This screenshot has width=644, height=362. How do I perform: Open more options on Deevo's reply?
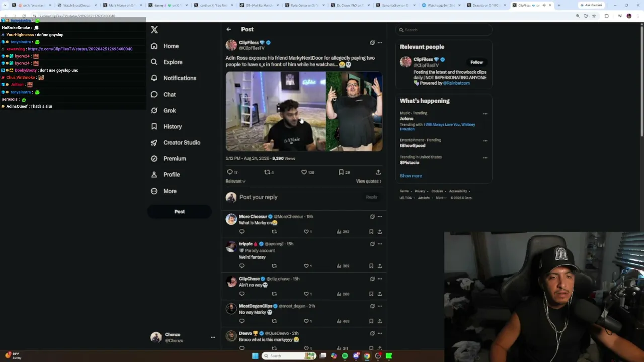380,333
